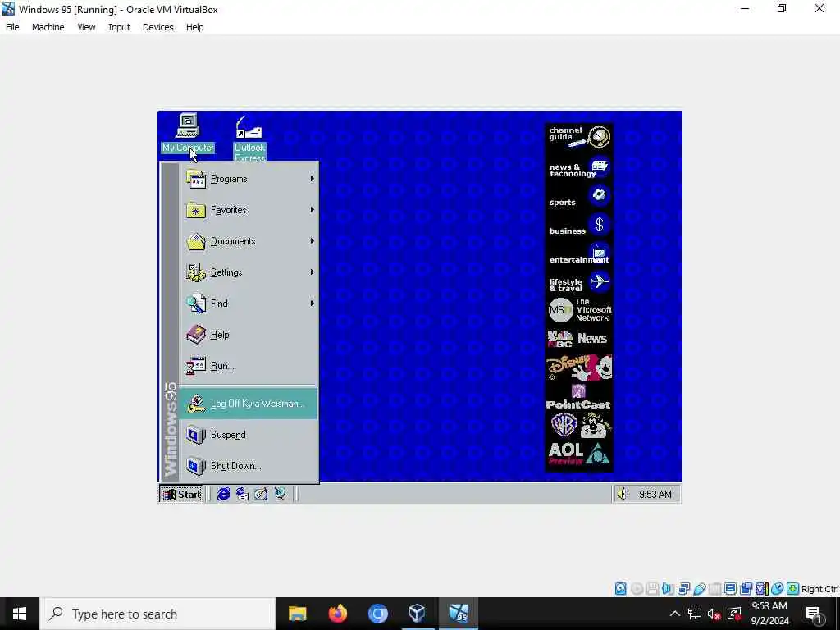Open the sports channel
The width and height of the screenshot is (840, 630).
tap(579, 197)
